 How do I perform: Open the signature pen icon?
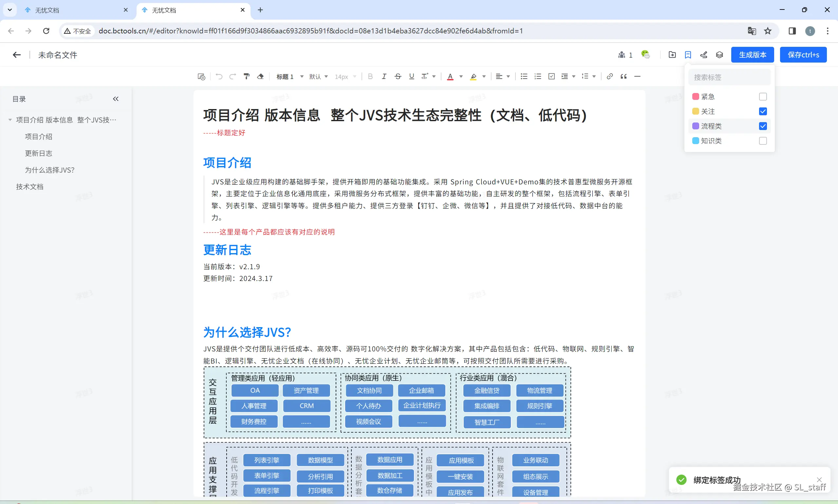704,55
